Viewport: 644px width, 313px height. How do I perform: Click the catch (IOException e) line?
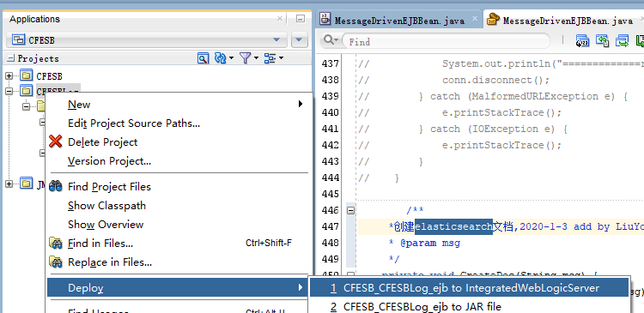click(x=493, y=129)
